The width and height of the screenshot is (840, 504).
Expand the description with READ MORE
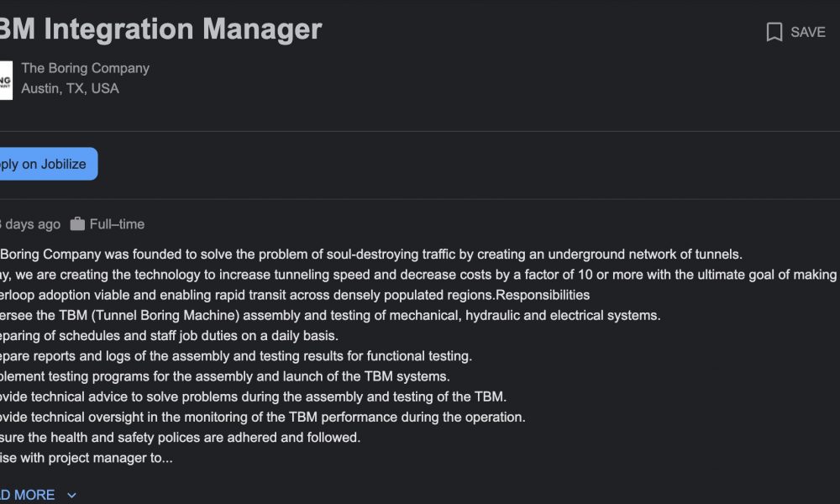(28, 495)
